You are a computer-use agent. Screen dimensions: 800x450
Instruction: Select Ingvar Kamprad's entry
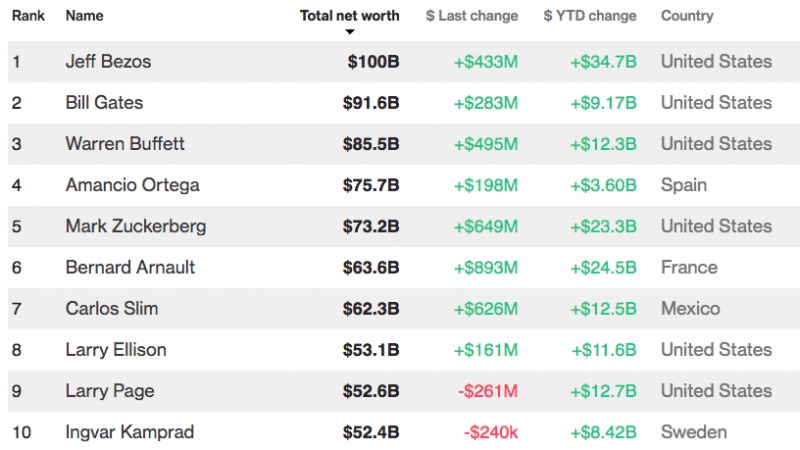[x=130, y=432]
